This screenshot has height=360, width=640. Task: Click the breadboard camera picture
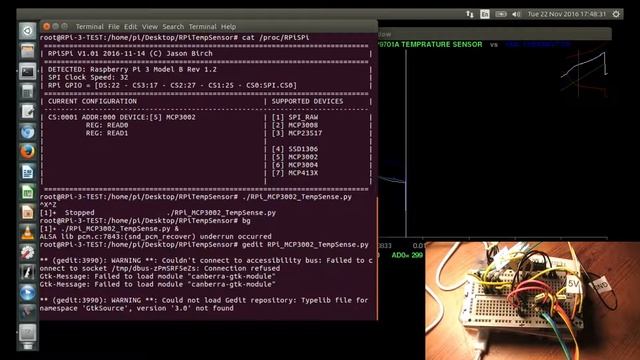[x=532, y=301]
